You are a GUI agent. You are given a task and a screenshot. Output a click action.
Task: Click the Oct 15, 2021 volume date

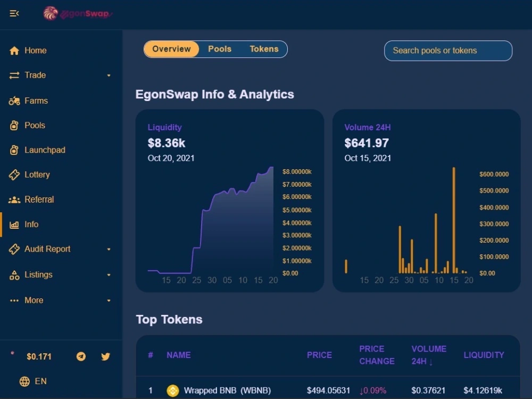pos(368,158)
